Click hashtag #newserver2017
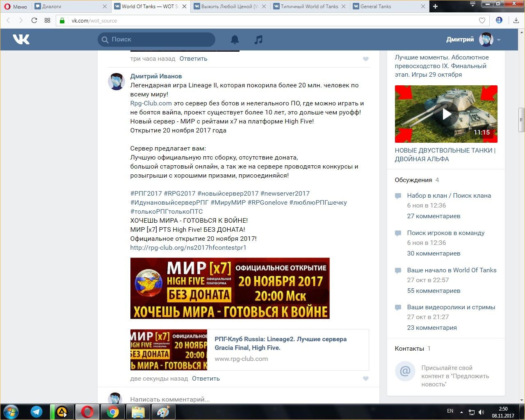Viewport: 525px width, 420px height. click(x=285, y=194)
